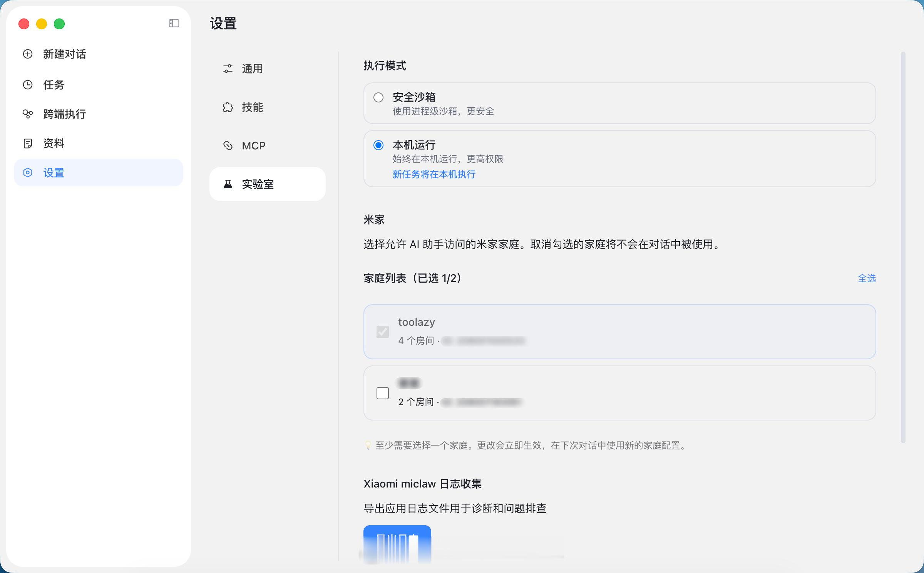Toggle the toolazy family checkbox
The width and height of the screenshot is (924, 573).
pyautogui.click(x=383, y=332)
